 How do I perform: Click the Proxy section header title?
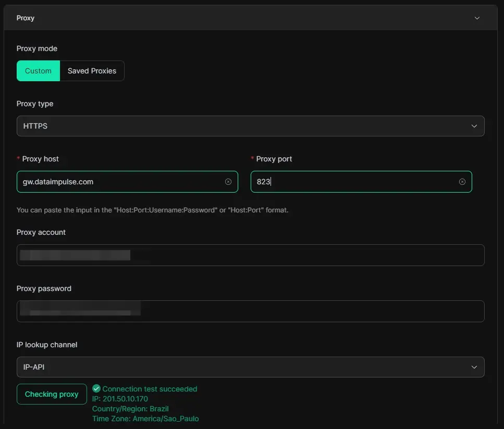point(26,18)
